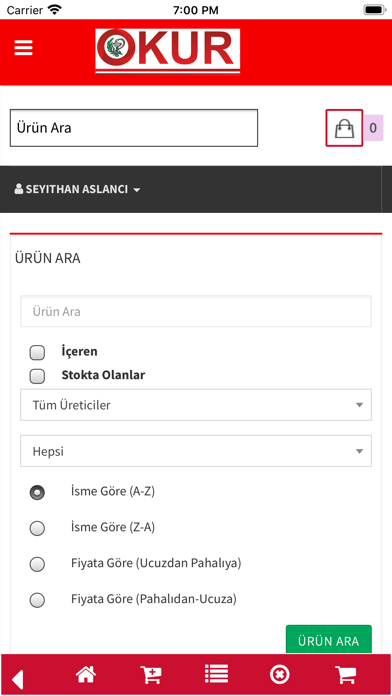Enable the Stokta Olanlar checkbox

[37, 376]
